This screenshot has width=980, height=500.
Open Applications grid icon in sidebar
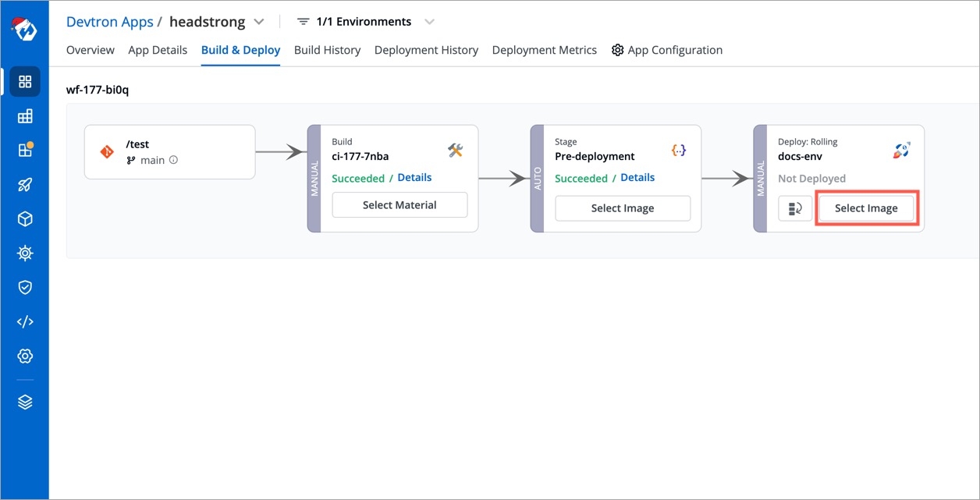pos(25,82)
